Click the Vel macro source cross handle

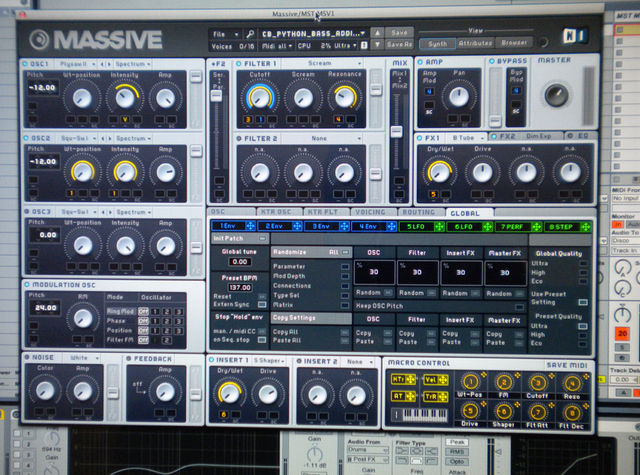(x=443, y=380)
